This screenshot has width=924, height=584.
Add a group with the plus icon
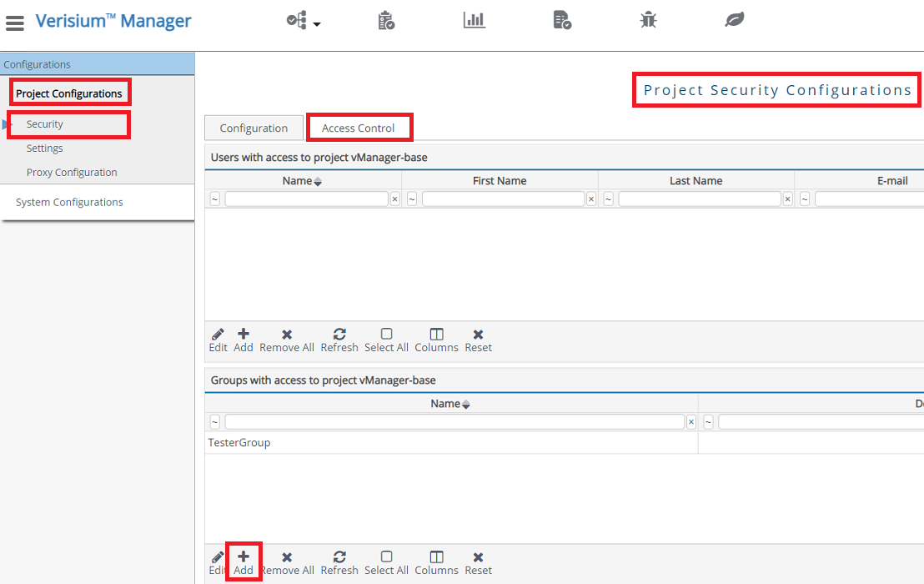point(244,562)
